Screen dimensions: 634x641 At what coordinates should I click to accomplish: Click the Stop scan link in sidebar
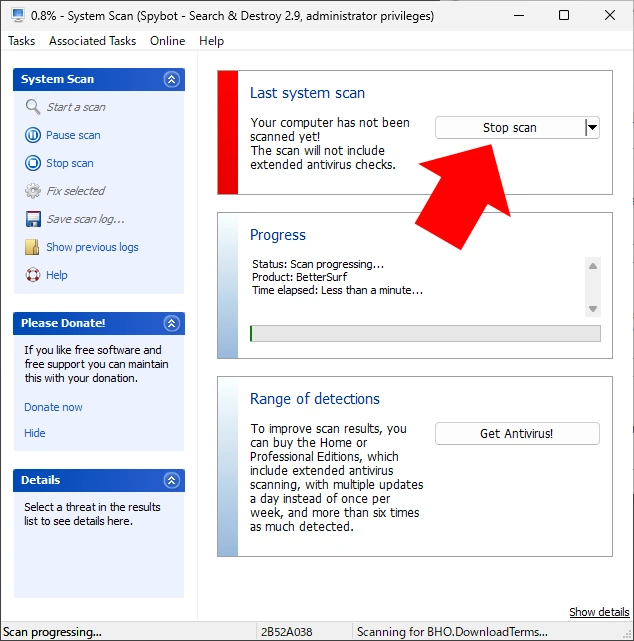click(x=70, y=163)
